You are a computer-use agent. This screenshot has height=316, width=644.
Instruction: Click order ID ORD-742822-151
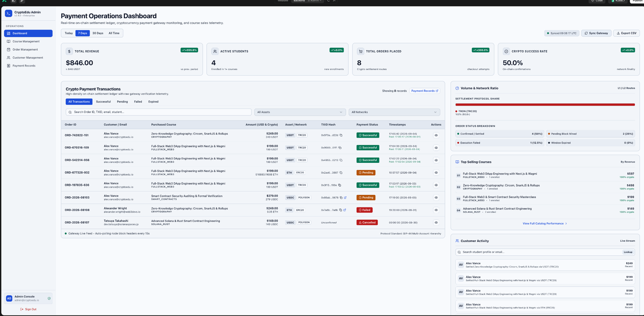coord(76,135)
